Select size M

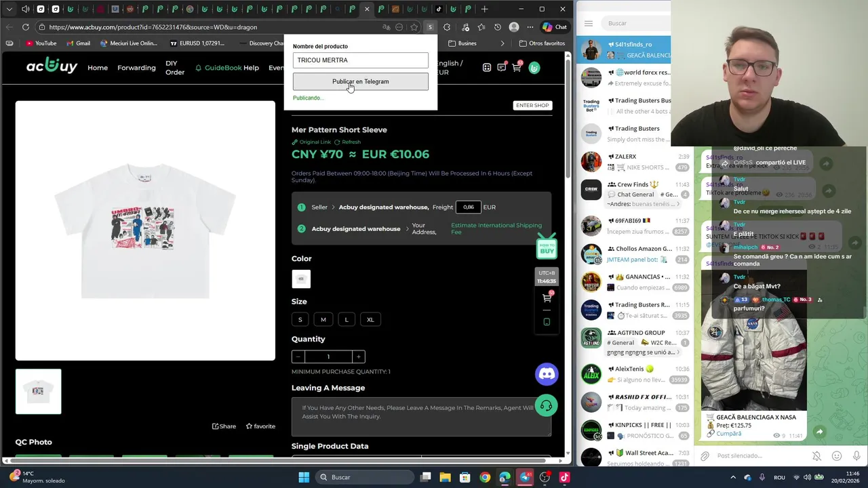pyautogui.click(x=323, y=319)
